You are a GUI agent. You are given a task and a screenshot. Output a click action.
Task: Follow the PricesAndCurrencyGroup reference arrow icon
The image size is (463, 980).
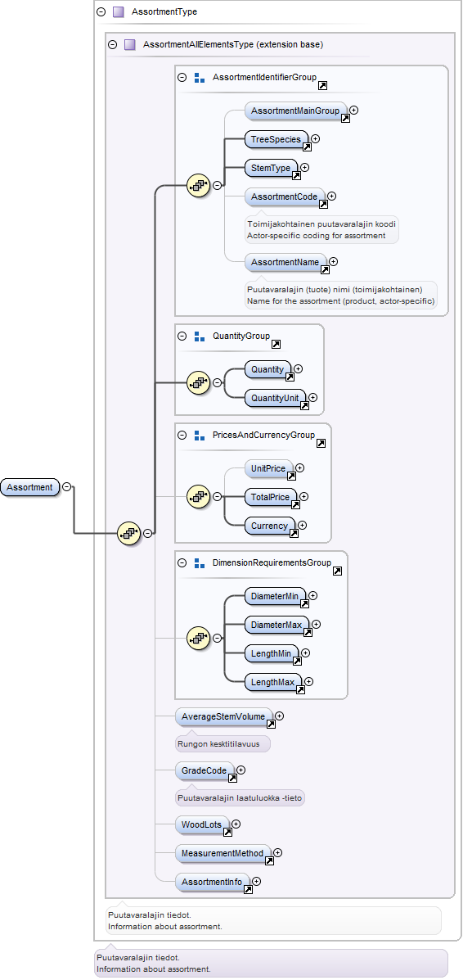point(321,443)
